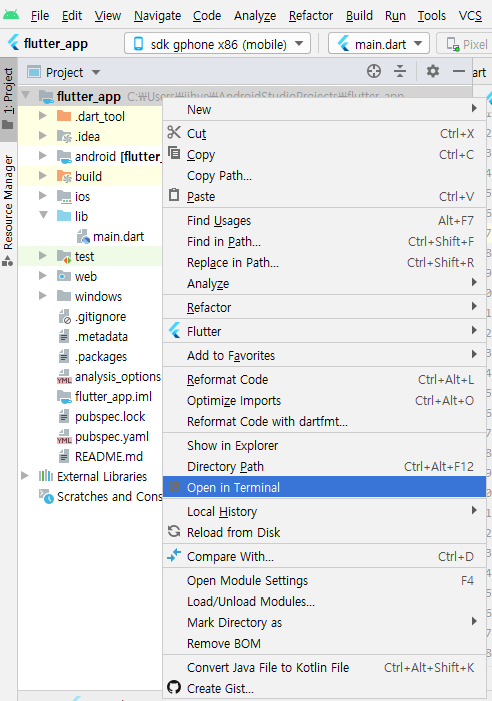492x701 pixels.
Task: Click the main.dart file icon in tree
Action: (x=83, y=236)
